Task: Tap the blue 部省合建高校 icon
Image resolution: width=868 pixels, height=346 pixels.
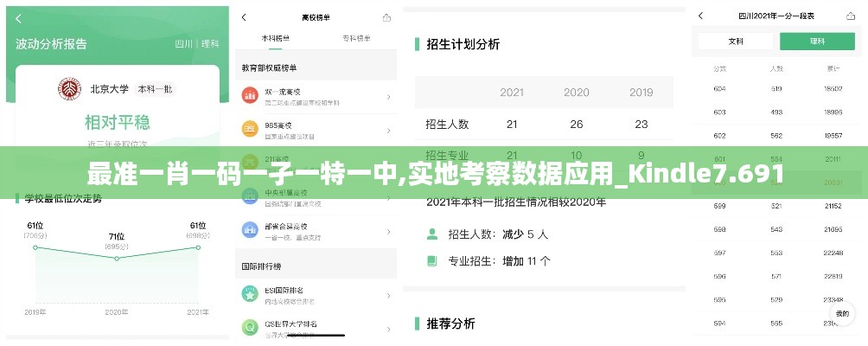Action: coord(250,229)
